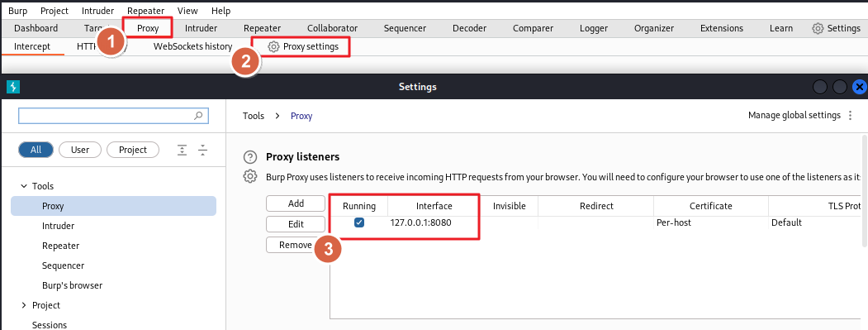The image size is (868, 330).
Task: Switch to the Comparer tab
Action: (x=533, y=28)
